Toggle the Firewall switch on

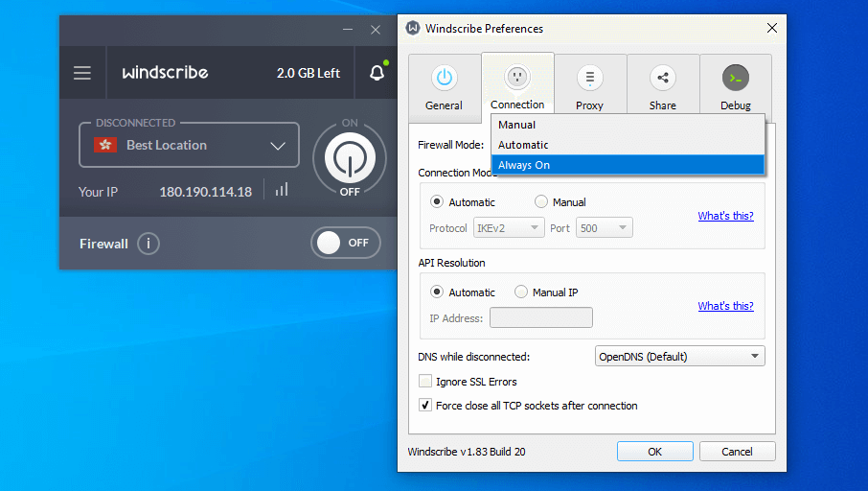(x=346, y=243)
